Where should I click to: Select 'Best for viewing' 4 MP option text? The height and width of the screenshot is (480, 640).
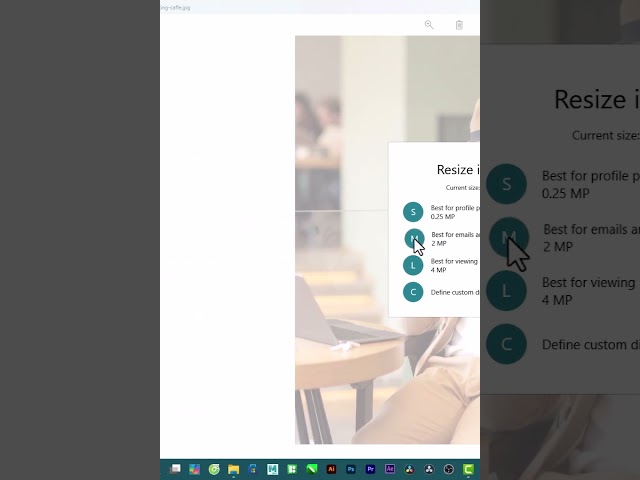point(454,265)
